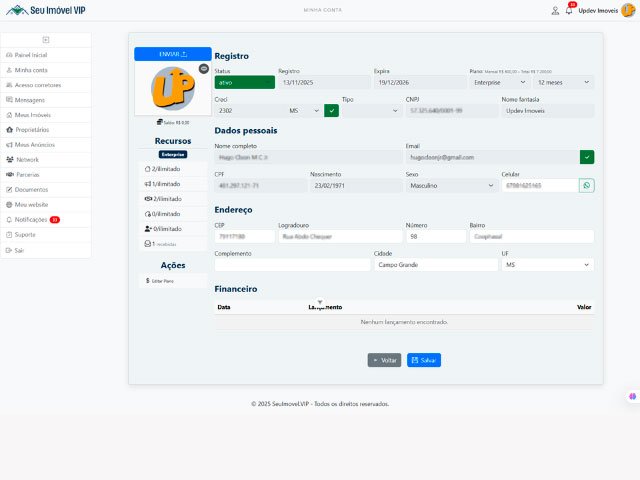
Task: Open Meus Imóveis in the sidebar
Action: (x=35, y=115)
